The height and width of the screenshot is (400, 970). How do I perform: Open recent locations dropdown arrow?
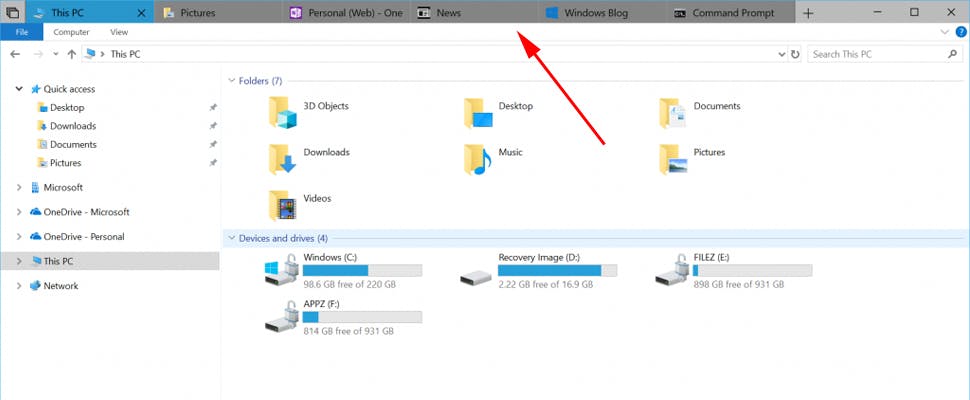[x=56, y=54]
